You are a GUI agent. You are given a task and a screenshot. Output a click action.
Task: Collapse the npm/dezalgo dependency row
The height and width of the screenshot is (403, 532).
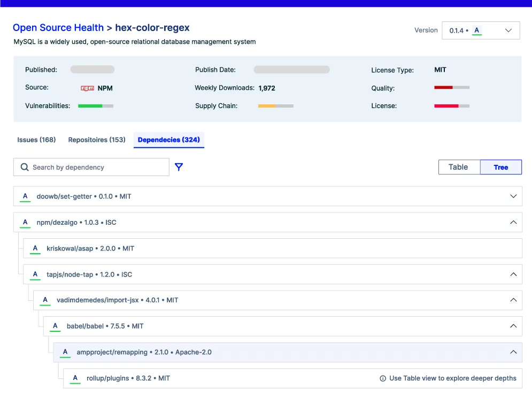point(513,223)
